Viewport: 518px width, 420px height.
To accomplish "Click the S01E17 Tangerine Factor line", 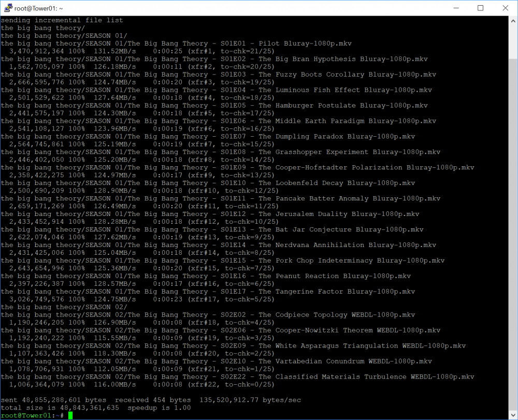I will pos(208,292).
